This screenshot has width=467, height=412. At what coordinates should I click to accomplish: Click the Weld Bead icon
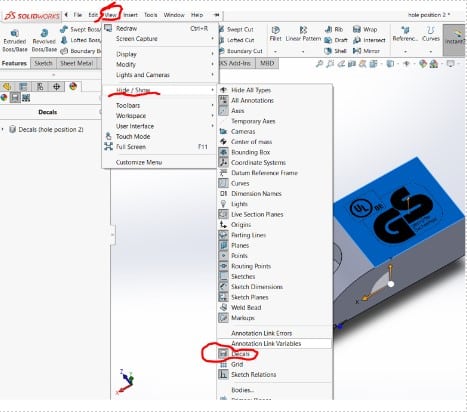223,307
